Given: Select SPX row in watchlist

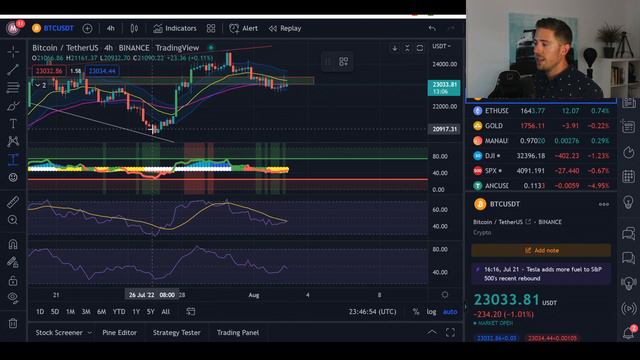Looking at the screenshot, I should tap(541, 171).
